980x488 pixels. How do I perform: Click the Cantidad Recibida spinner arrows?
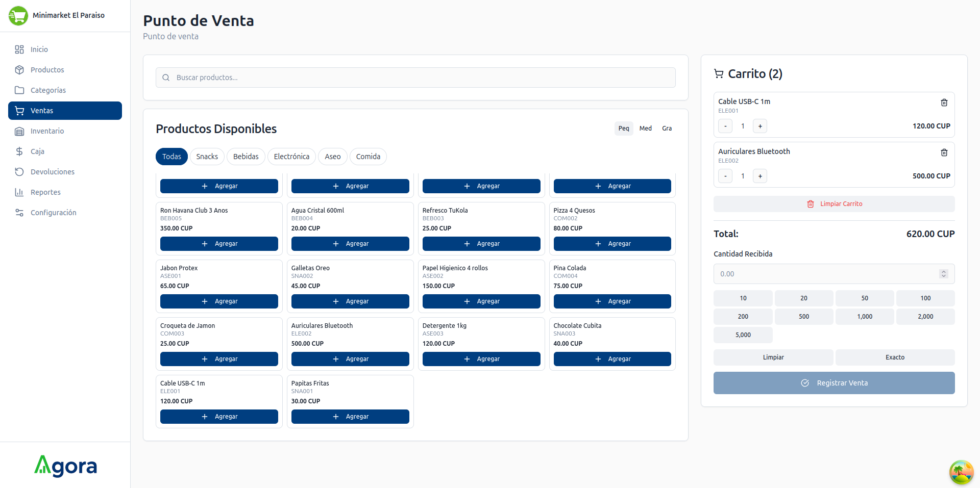pos(944,274)
